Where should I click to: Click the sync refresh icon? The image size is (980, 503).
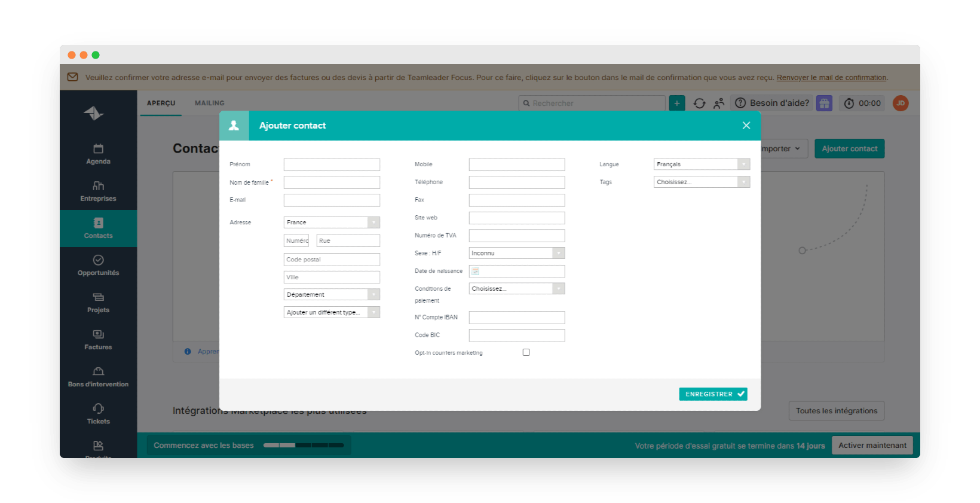[700, 103]
